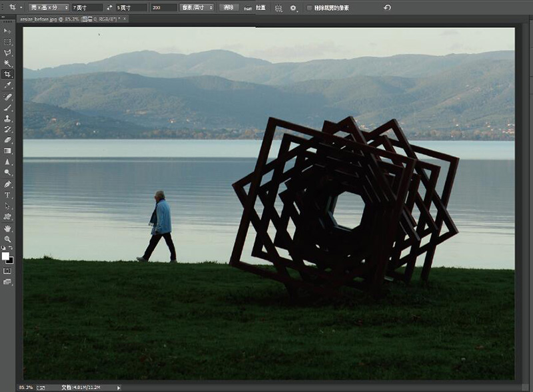Click the foreground color swatch
The image size is (533, 392).
[6, 256]
